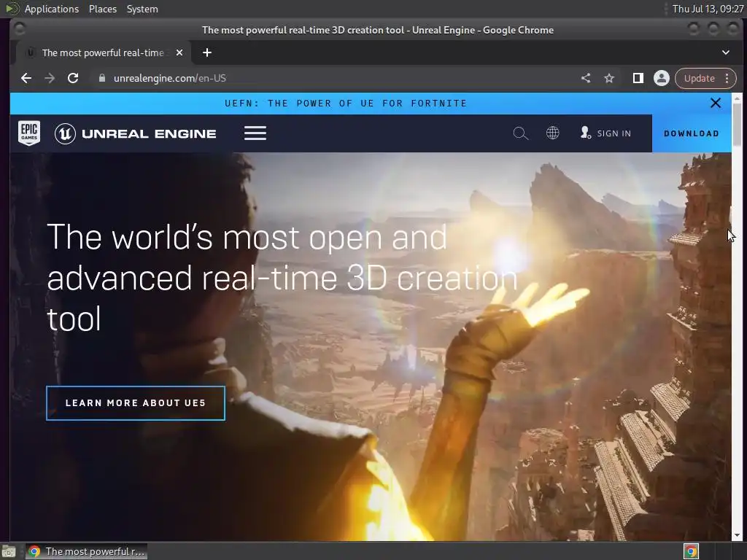The width and height of the screenshot is (747, 560).
Task: Reload the current page
Action: [x=73, y=78]
